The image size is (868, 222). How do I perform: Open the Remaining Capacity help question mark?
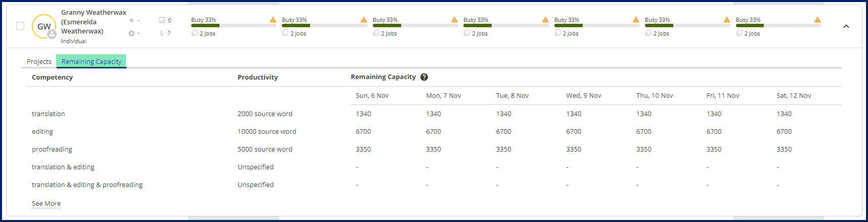click(424, 77)
